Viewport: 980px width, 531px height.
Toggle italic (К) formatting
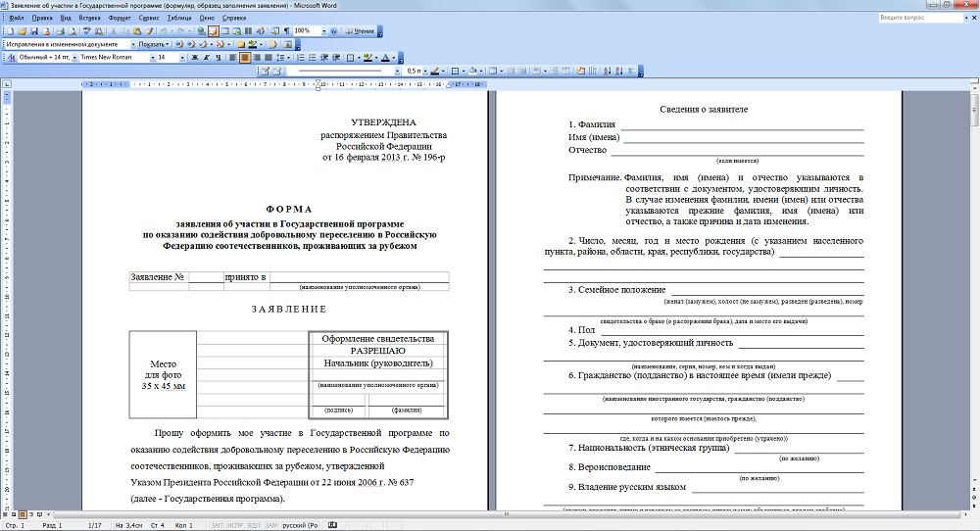tap(207, 58)
